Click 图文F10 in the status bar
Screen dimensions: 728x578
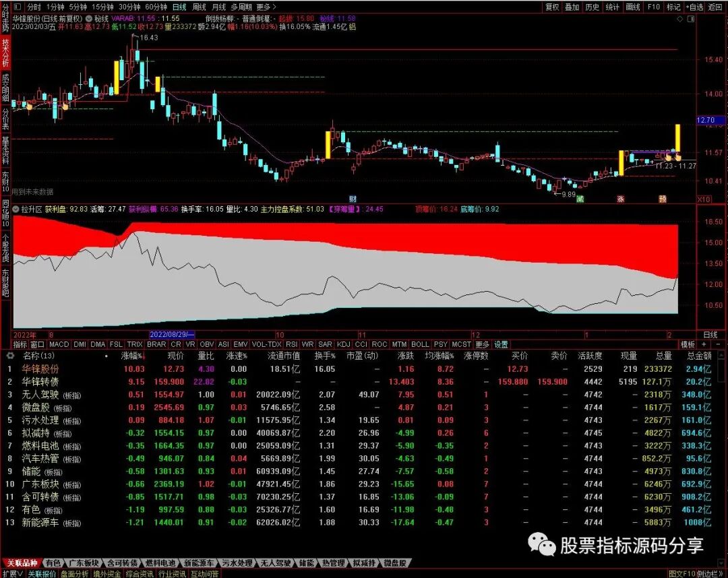(x=681, y=574)
